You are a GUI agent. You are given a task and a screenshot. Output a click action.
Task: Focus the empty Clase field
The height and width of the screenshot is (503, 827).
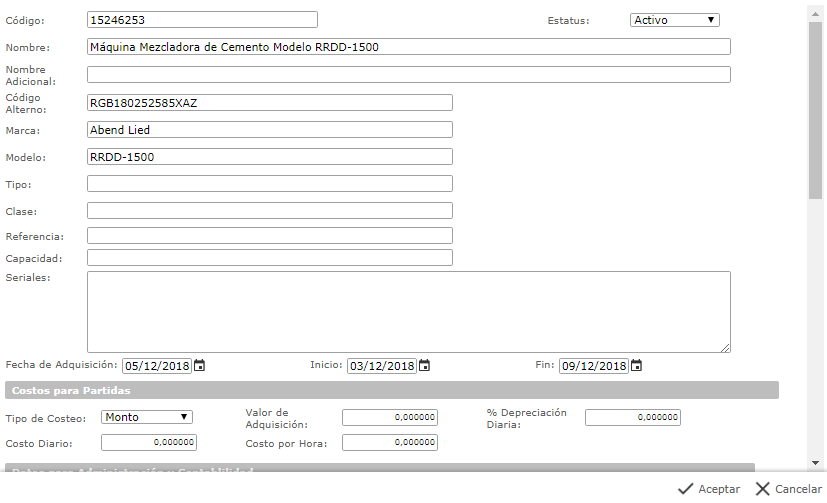click(270, 210)
